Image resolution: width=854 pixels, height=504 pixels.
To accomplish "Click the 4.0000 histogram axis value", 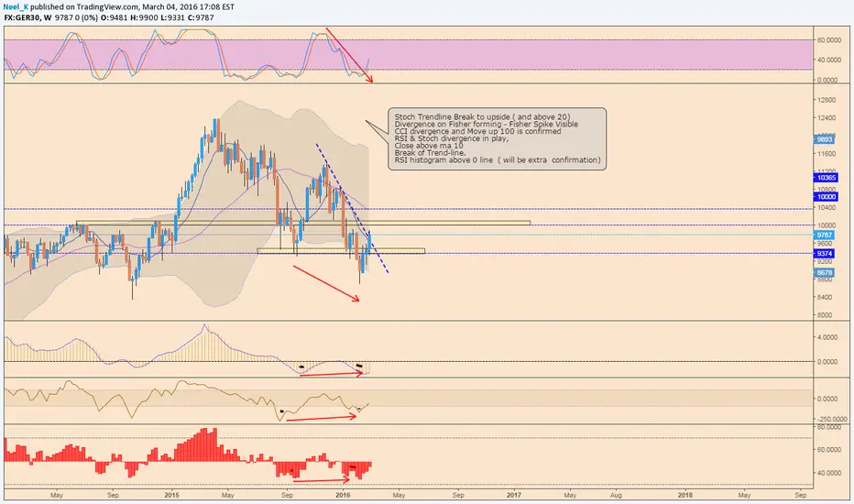I will click(x=827, y=337).
